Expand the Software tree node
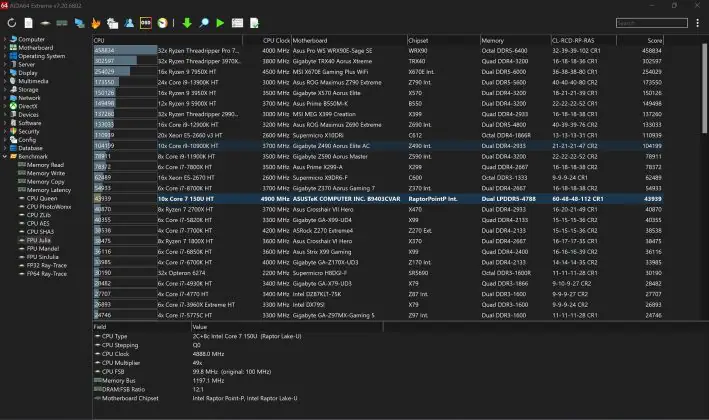Viewport: 709px width, 420px height. click(5, 123)
